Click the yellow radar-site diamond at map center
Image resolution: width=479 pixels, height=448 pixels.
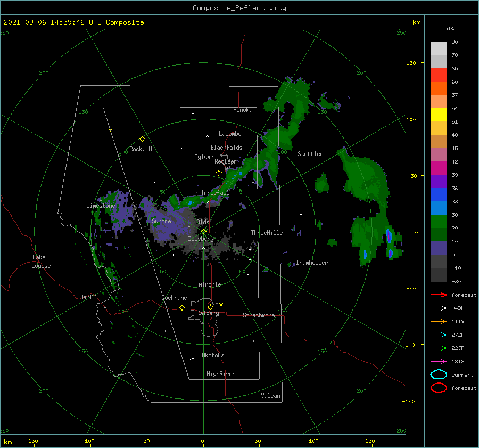coord(203,232)
